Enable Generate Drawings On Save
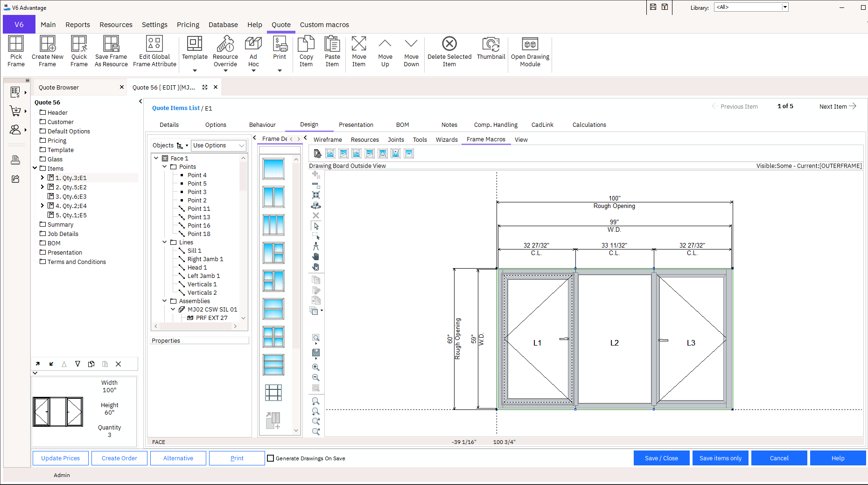Viewport: 868px width, 485px height. pos(270,458)
